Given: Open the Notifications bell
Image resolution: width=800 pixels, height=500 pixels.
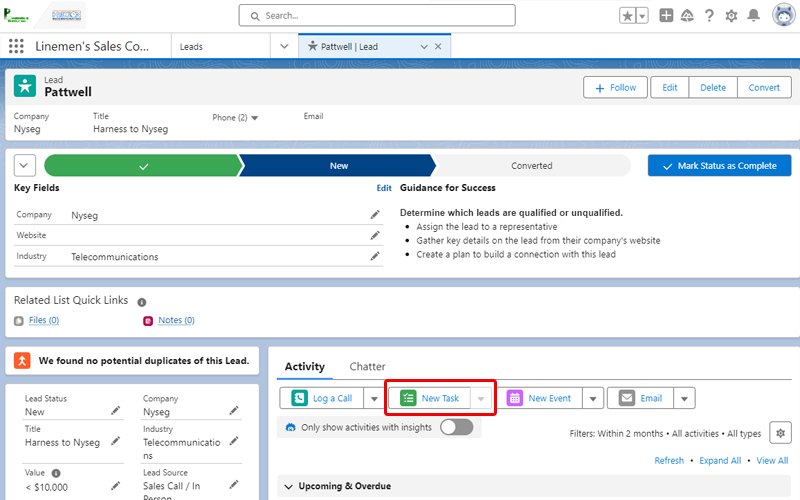Looking at the screenshot, I should (753, 16).
